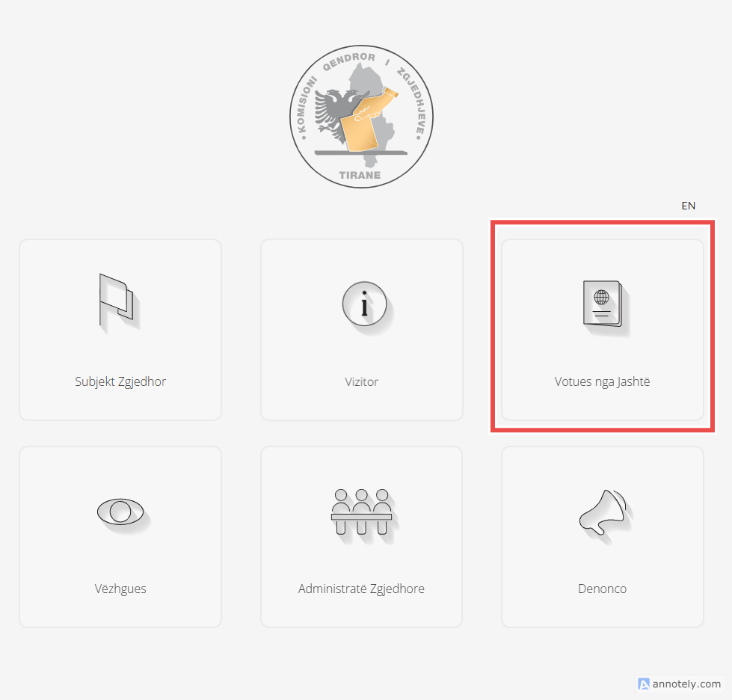Viewport: 732px width, 700px height.
Task: Visit the annotely.com link
Action: click(686, 684)
